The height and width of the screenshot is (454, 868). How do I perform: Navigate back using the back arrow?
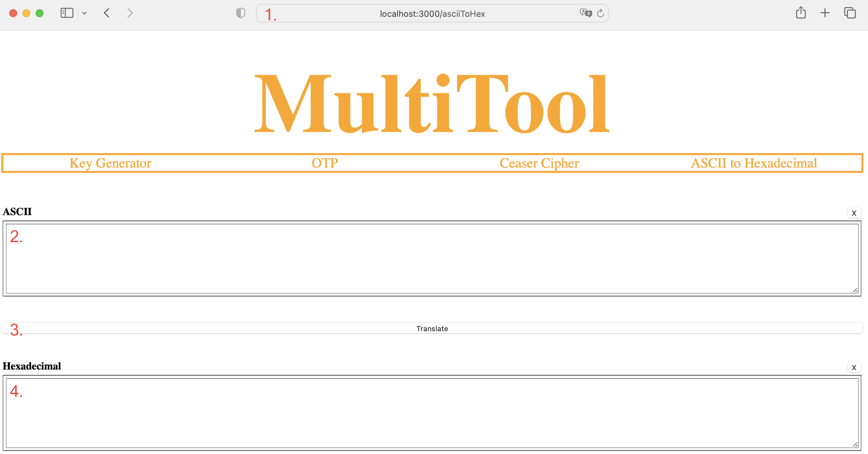tap(106, 13)
